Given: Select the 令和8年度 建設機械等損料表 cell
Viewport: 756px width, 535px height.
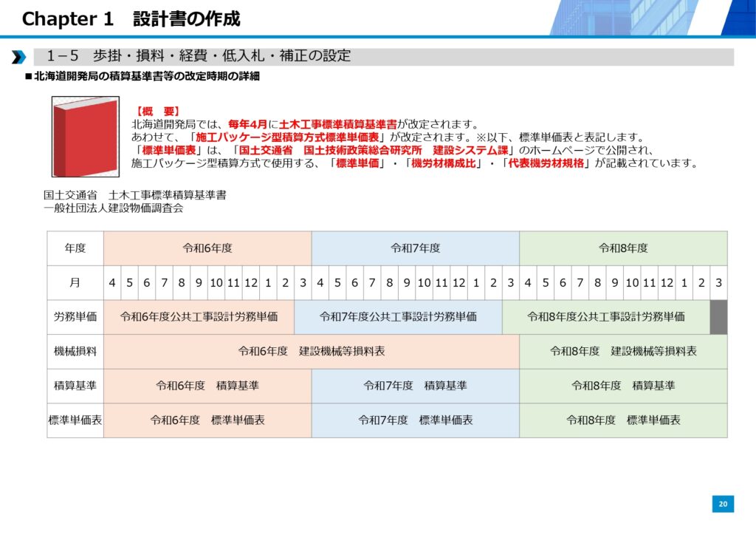Looking at the screenshot, I should 623,352.
